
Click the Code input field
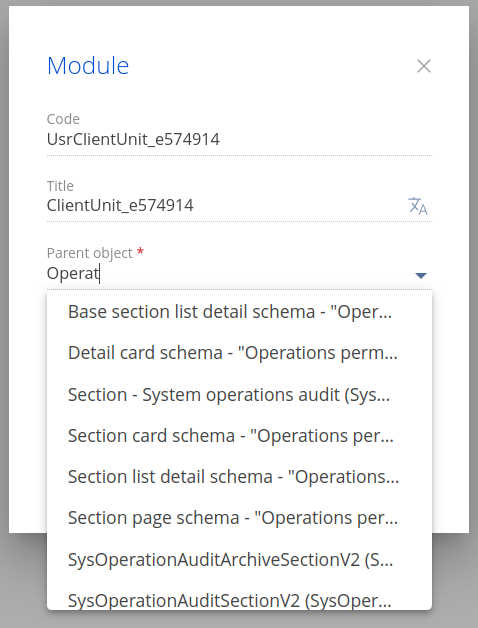(x=239, y=139)
